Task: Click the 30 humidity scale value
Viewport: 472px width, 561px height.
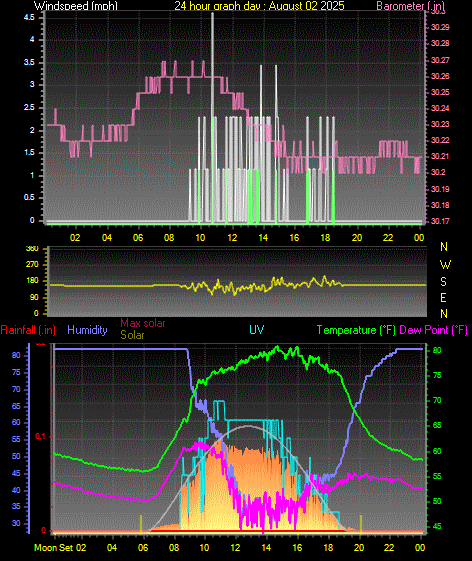Action: click(x=16, y=524)
